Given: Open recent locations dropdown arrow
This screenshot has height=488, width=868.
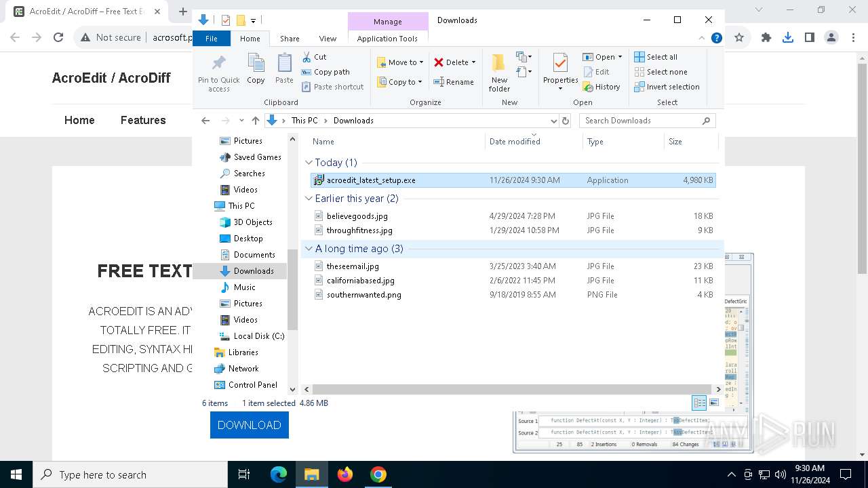Looking at the screenshot, I should click(x=241, y=121).
